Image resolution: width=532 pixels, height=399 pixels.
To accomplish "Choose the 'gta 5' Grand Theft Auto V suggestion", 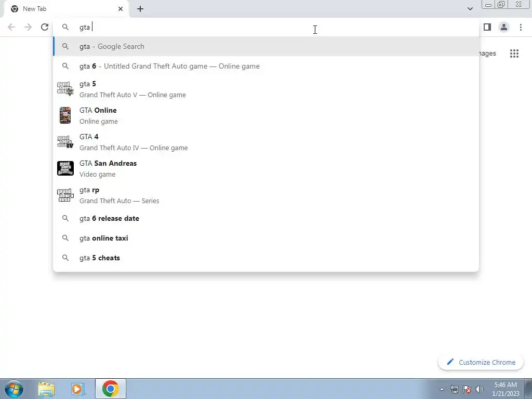I will pyautogui.click(x=266, y=89).
